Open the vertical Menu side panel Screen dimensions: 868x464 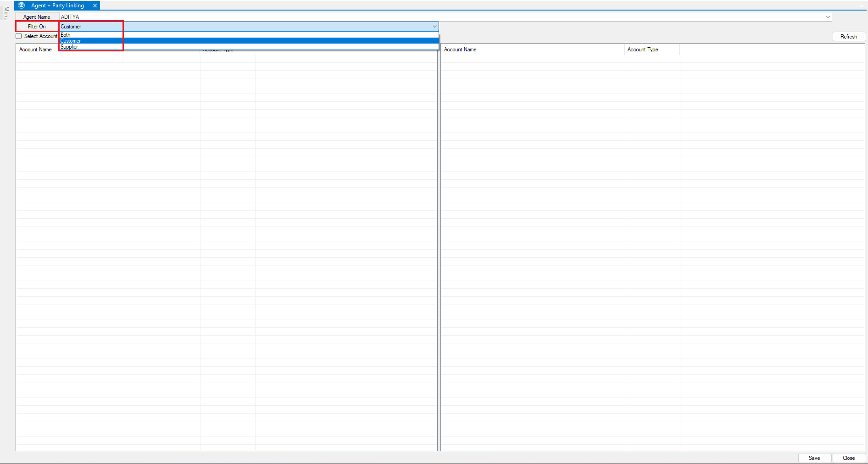point(6,13)
